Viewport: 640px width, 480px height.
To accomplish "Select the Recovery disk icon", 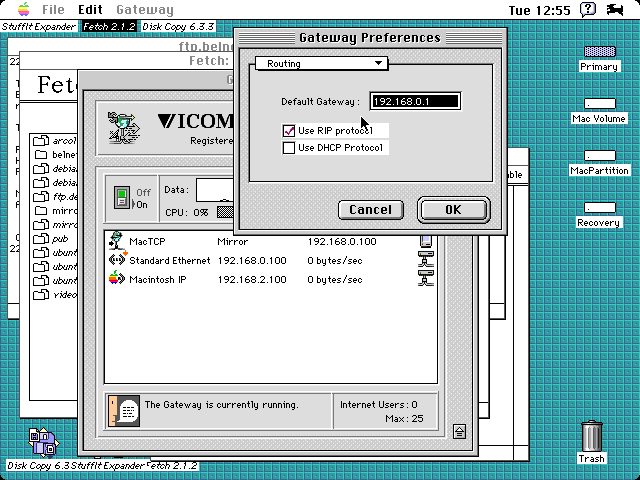I will [x=599, y=207].
